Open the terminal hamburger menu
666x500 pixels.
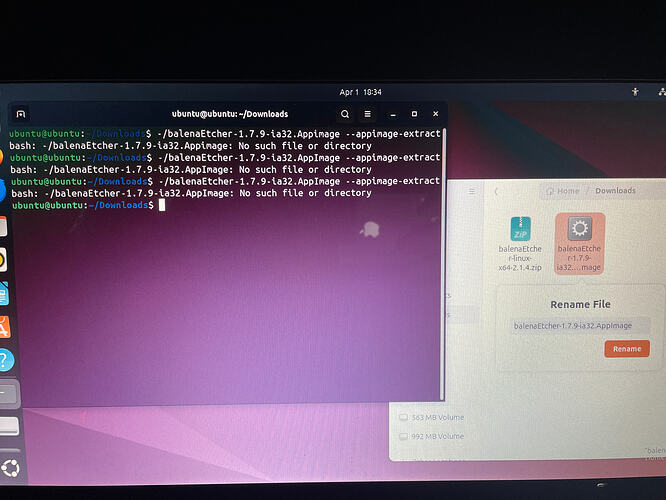click(x=367, y=114)
